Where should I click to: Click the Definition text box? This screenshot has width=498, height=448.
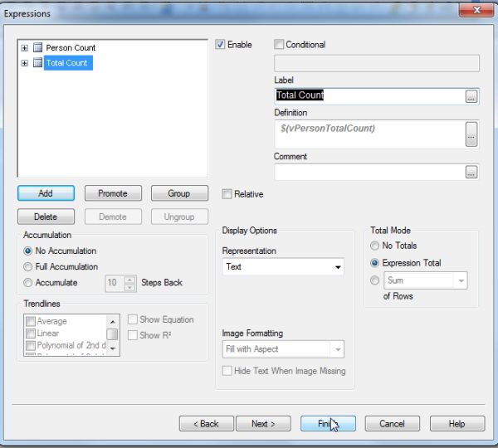pos(369,134)
